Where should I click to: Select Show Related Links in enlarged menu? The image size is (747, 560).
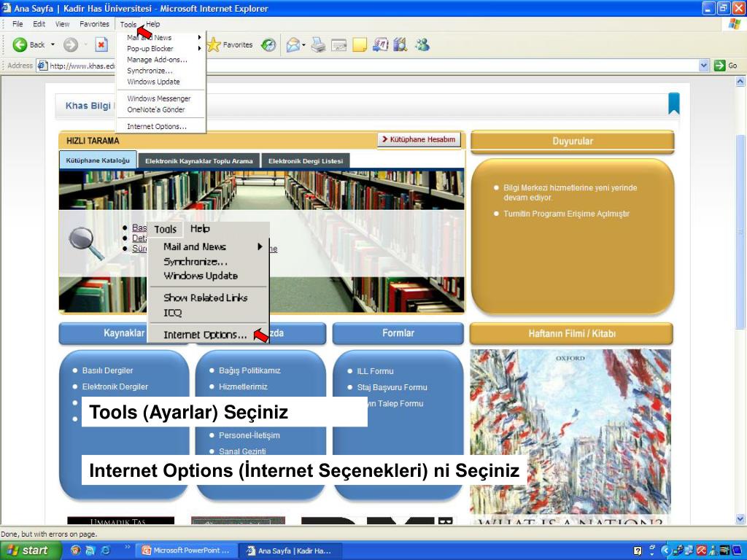click(x=205, y=298)
